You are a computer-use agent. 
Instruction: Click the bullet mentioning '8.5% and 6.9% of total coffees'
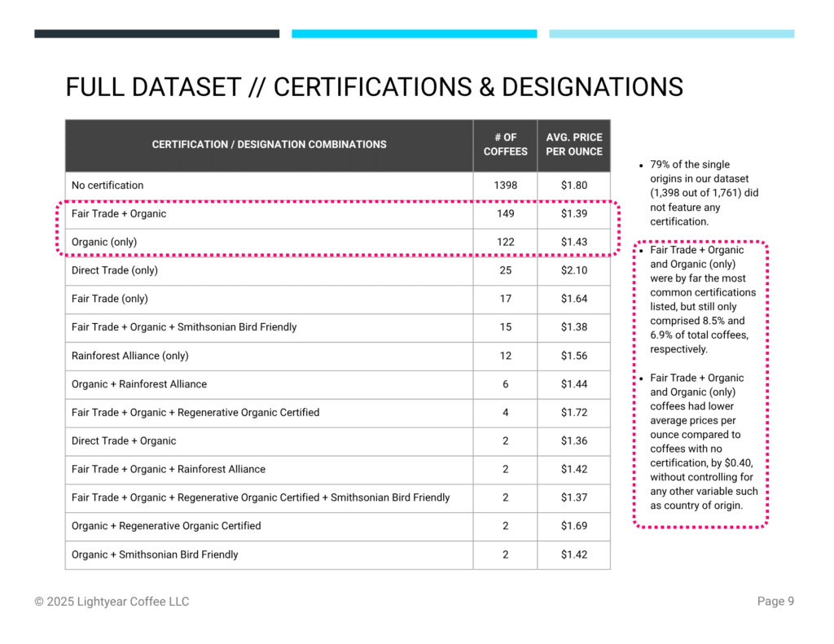[x=702, y=300]
